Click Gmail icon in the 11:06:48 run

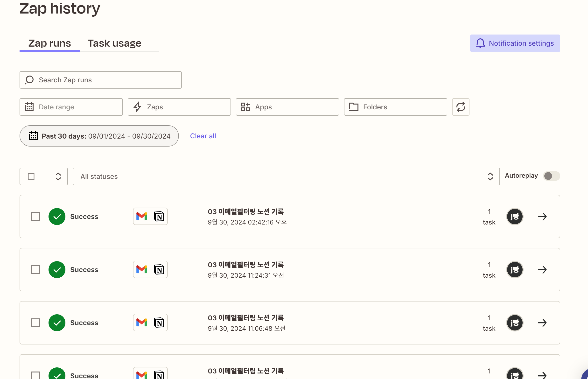pyautogui.click(x=142, y=323)
